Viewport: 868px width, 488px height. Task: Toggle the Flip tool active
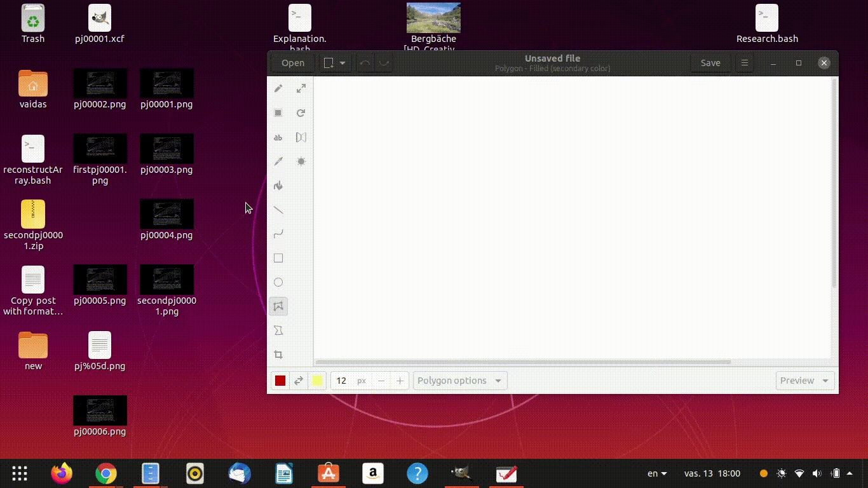pyautogui.click(x=301, y=137)
